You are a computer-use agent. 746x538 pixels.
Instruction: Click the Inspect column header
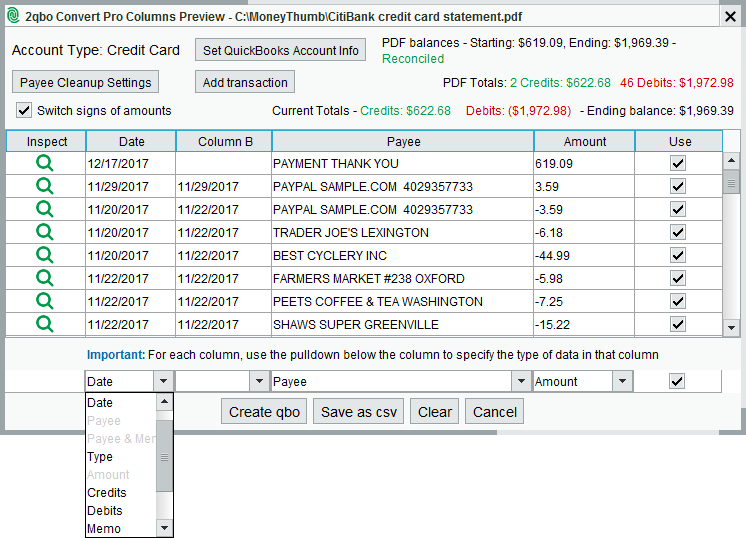[46, 141]
